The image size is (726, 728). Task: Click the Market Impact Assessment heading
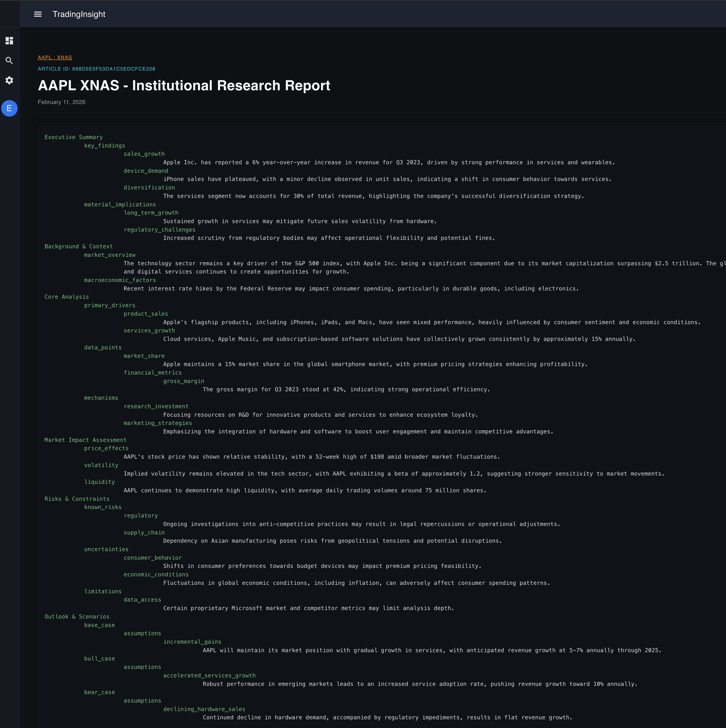85,440
